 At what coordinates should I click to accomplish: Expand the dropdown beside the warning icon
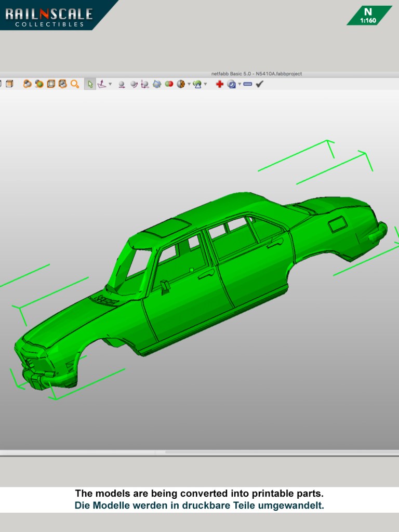point(205,84)
